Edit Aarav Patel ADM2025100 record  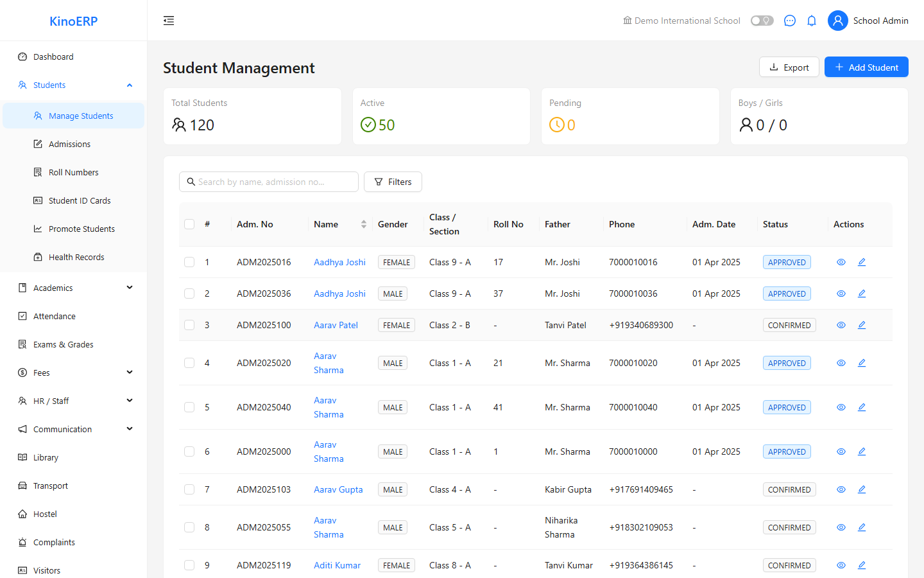coord(862,325)
